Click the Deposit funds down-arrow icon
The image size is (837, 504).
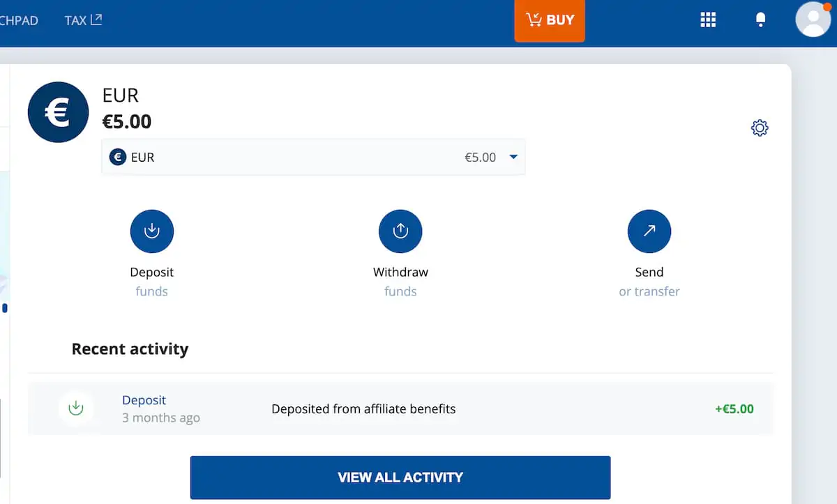[x=151, y=231]
